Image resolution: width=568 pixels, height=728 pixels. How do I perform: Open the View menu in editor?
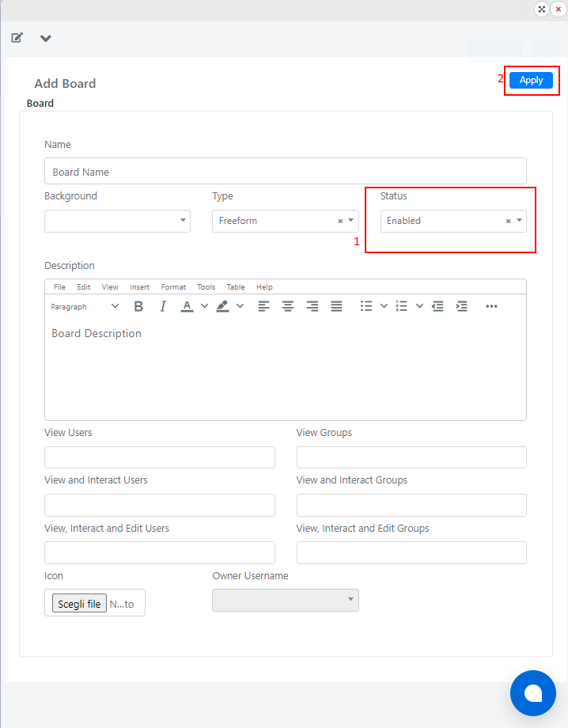coord(110,287)
